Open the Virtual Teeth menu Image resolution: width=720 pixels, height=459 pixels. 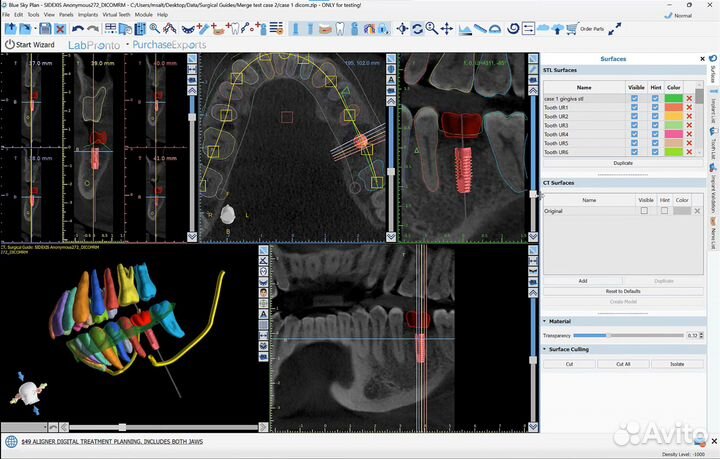click(x=118, y=15)
